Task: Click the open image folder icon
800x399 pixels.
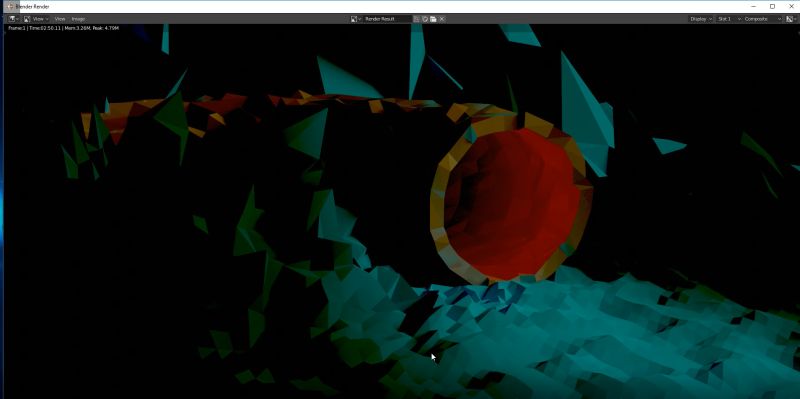Action: pyautogui.click(x=433, y=19)
